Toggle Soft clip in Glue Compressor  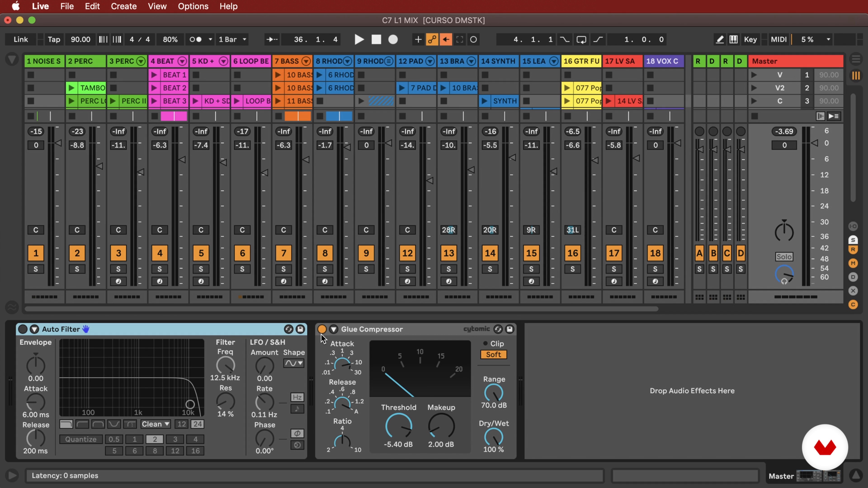(493, 355)
